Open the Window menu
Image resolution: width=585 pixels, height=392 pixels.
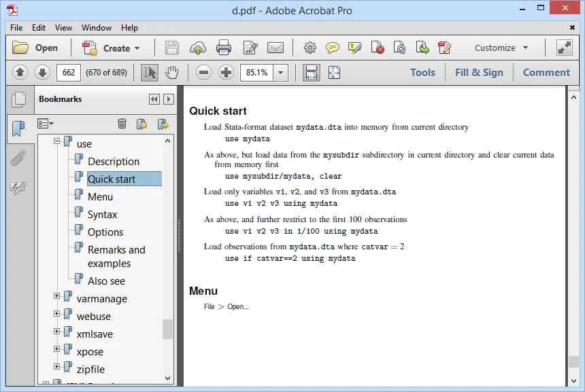click(97, 28)
